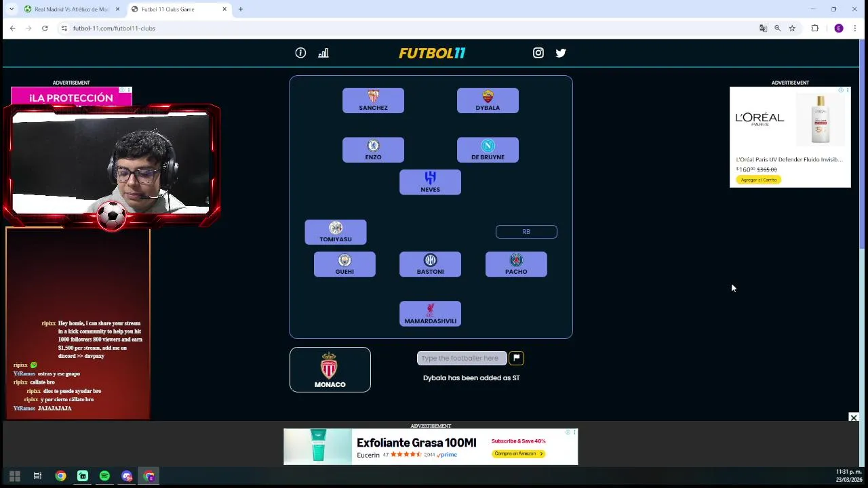Open the statistics bar chart icon
This screenshot has height=488, width=868.
[323, 53]
